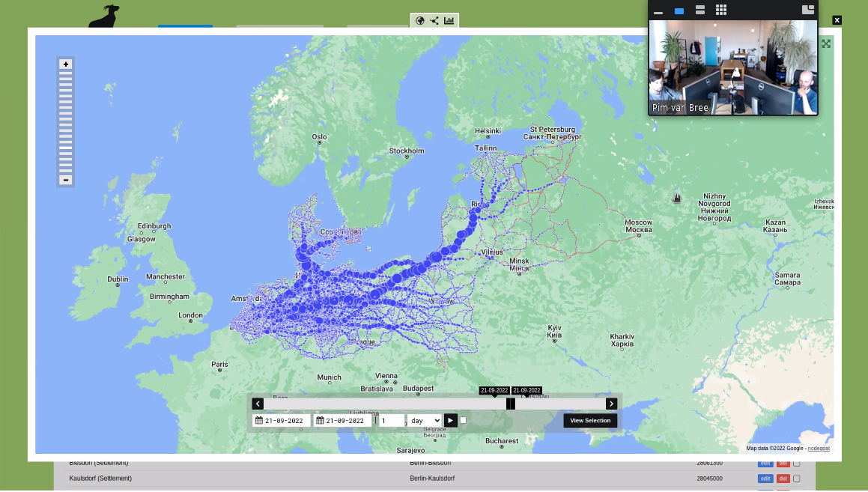Click the Oslo label on the map

pyautogui.click(x=319, y=137)
